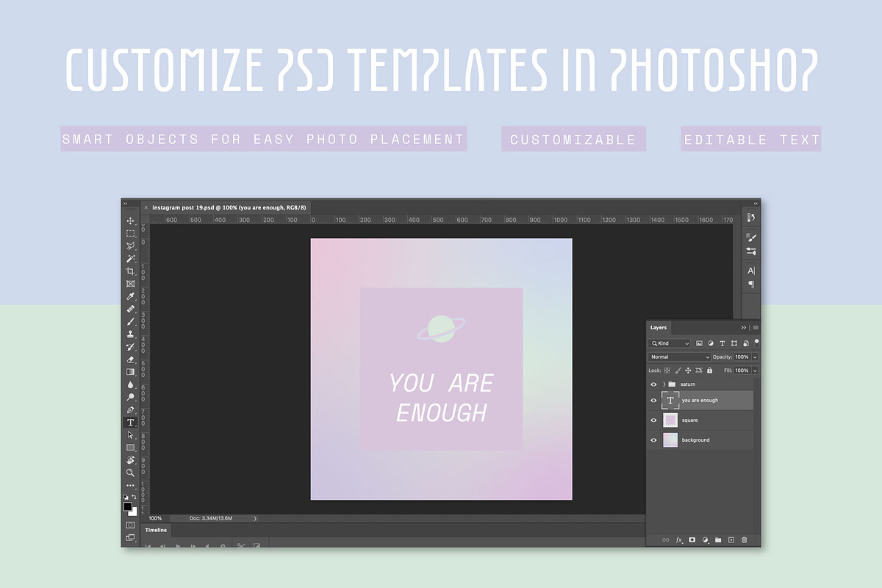Set the foreground color swatch
882x588 pixels.
tap(128, 507)
